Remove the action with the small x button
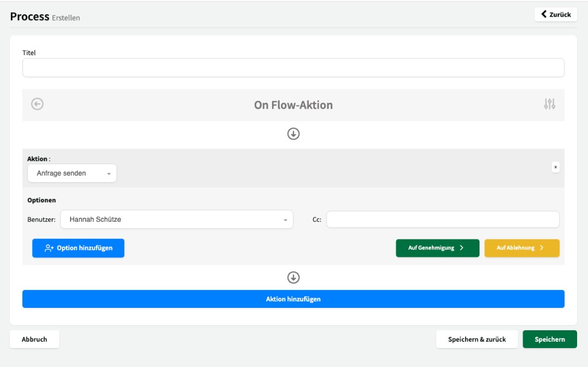 point(555,167)
